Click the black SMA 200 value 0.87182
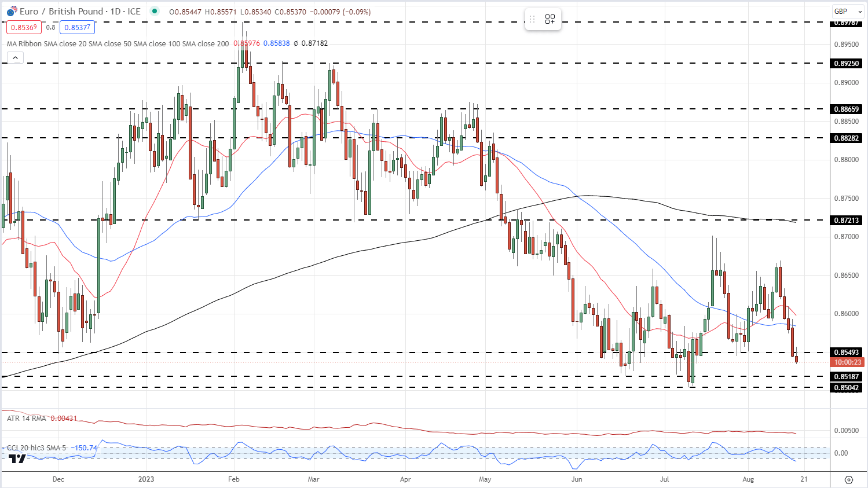868x488 pixels. (x=314, y=43)
